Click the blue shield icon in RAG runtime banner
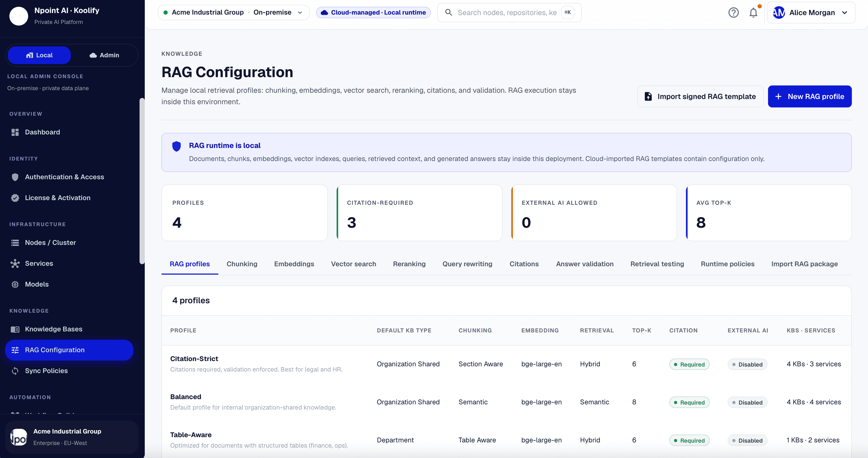Screen dimensions: 868x458 pos(177,146)
